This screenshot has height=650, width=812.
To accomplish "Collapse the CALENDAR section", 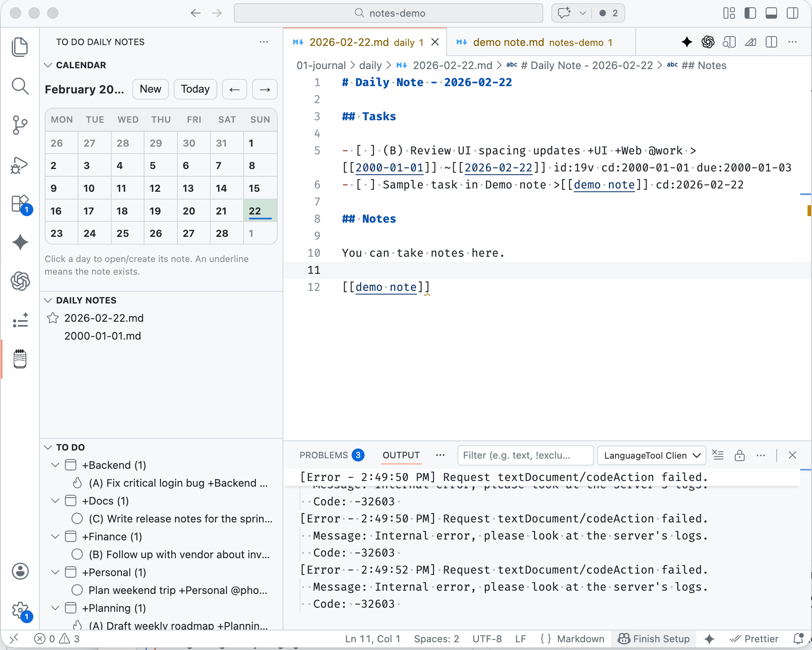I will pyautogui.click(x=48, y=65).
